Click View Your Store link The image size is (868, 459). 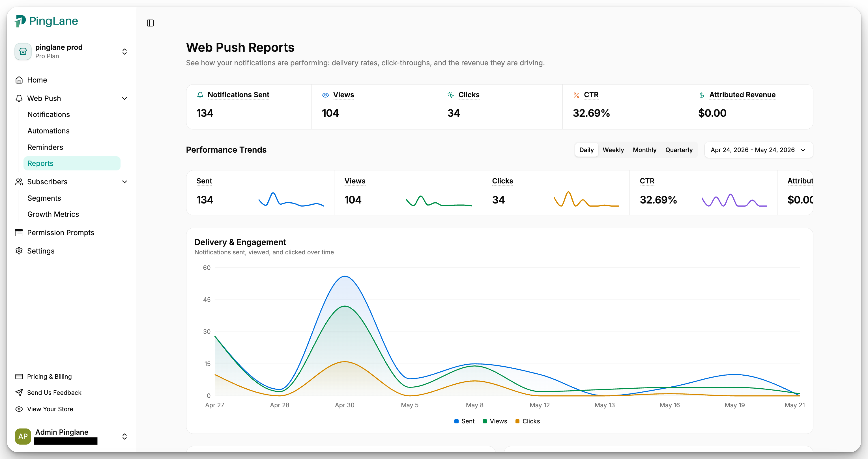[x=71, y=409]
